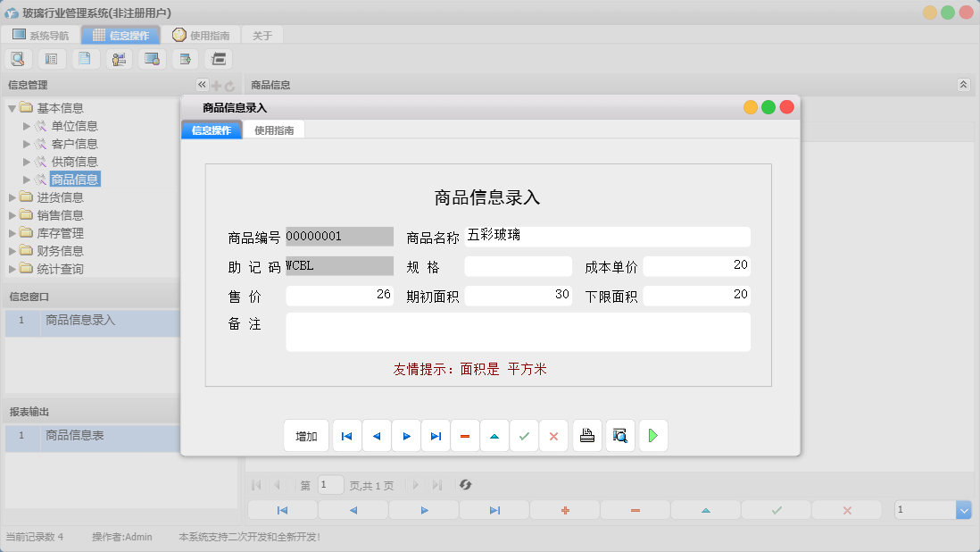
Task: Click the document toolbar icon
Action: click(x=85, y=58)
